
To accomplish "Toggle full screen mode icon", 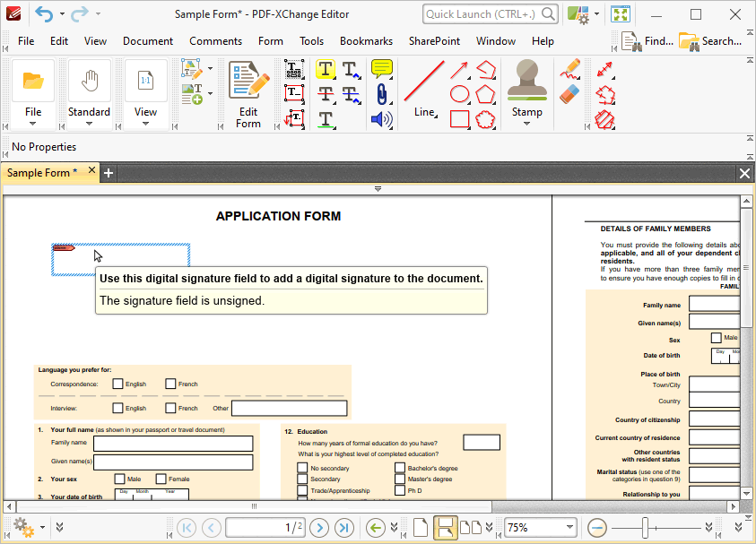I will (x=621, y=14).
